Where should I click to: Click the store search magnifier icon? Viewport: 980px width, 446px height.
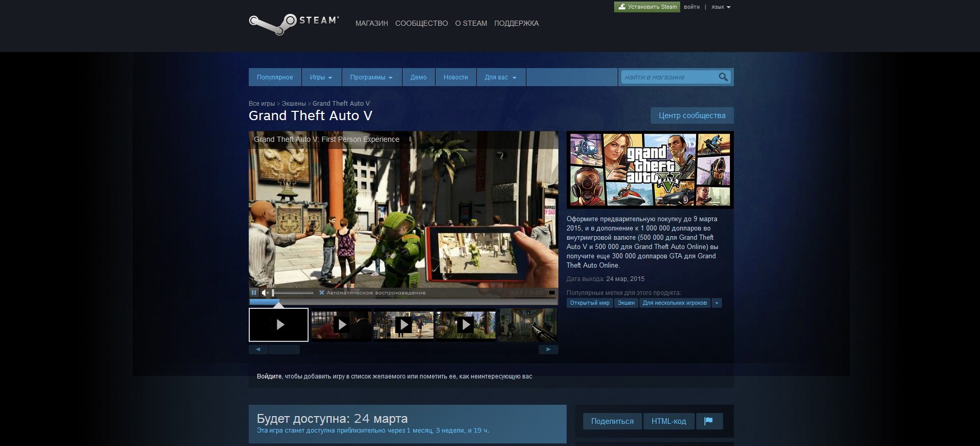723,77
